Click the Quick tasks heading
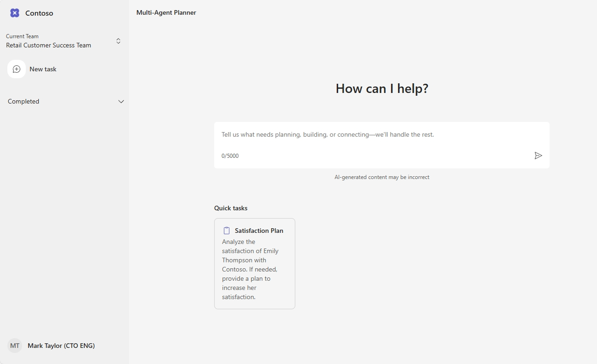The width and height of the screenshot is (597, 364). pyautogui.click(x=231, y=208)
